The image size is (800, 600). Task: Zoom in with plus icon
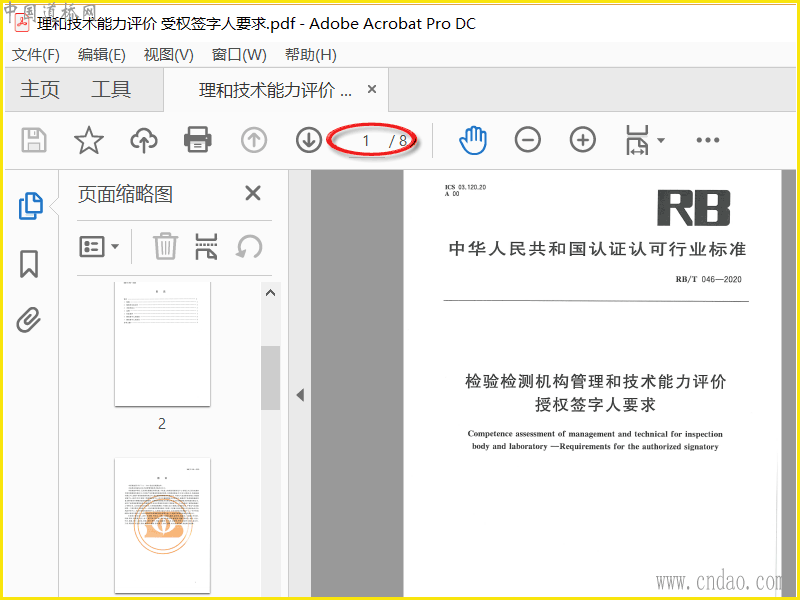583,140
